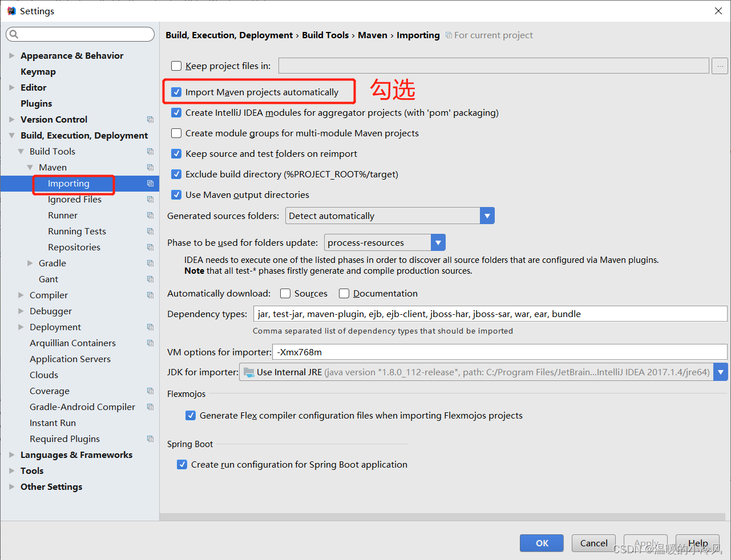
Task: Toggle Create run configuration for Spring Boot
Action: click(x=182, y=465)
